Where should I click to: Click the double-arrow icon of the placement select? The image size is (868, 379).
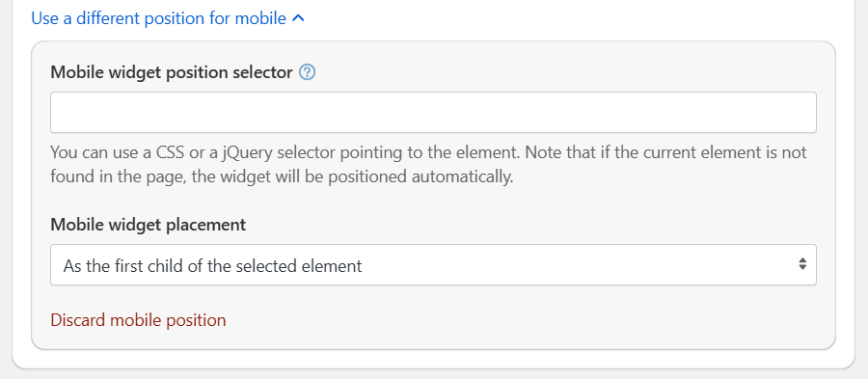[802, 264]
